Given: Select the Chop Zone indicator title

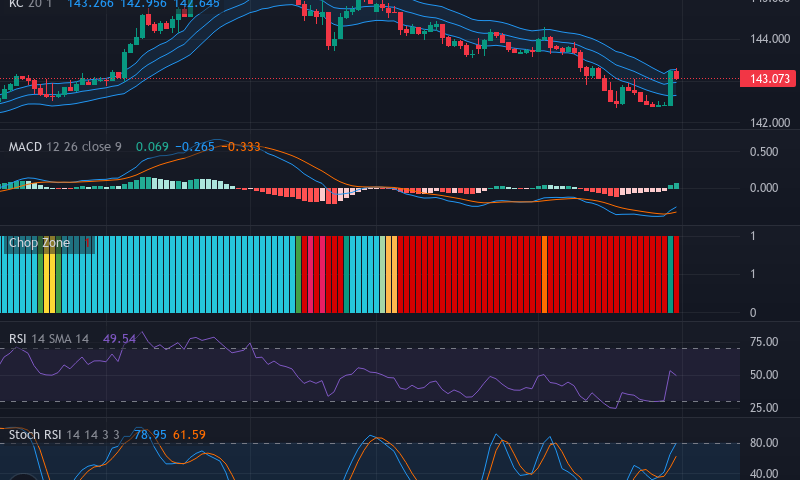Looking at the screenshot, I should pyautogui.click(x=39, y=243).
